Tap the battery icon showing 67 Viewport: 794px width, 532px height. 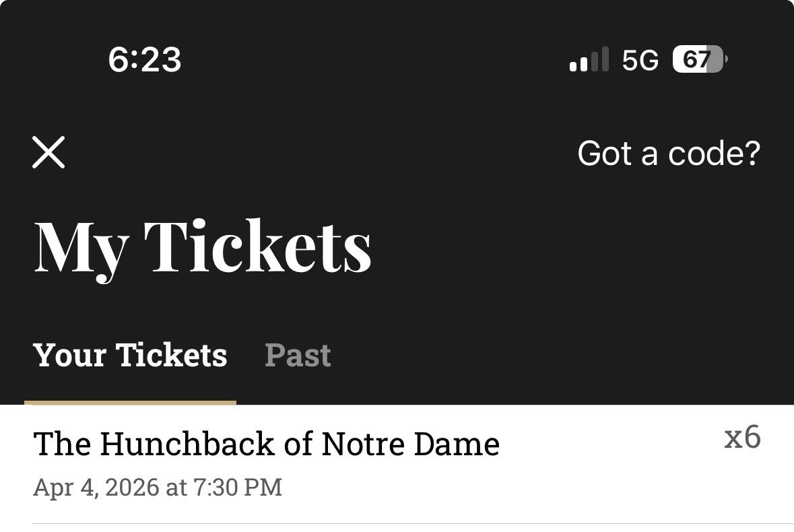699,61
